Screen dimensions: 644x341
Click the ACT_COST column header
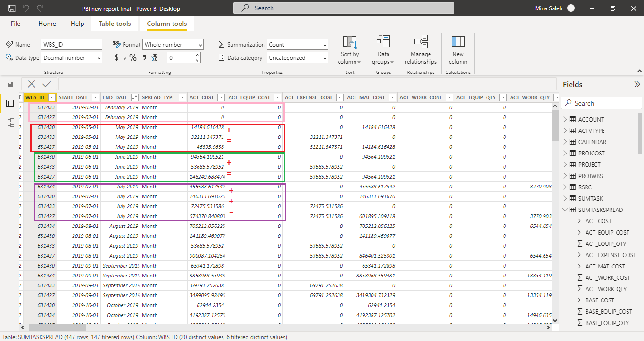click(x=202, y=97)
